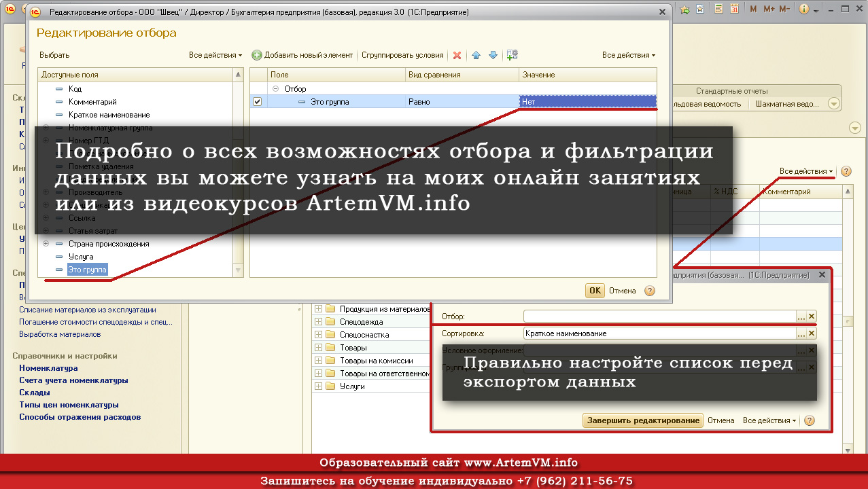The height and width of the screenshot is (489, 868).
Task: Expand the Стандартные отчеты panel arrow
Action: click(833, 104)
